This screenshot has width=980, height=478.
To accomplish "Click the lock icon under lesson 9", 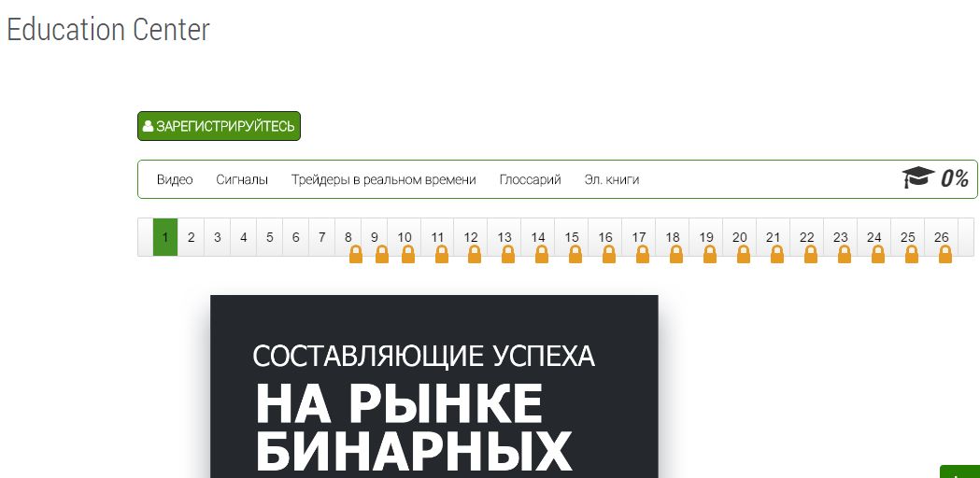I will tap(382, 254).
